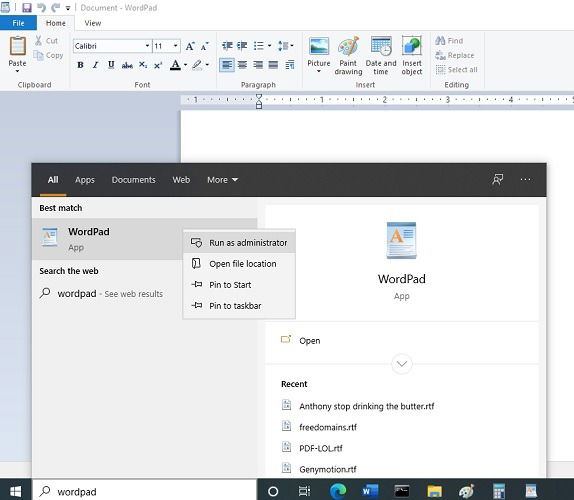Viewport: 574px width, 500px height.
Task: Click the taskbar search box
Action: tap(145, 491)
